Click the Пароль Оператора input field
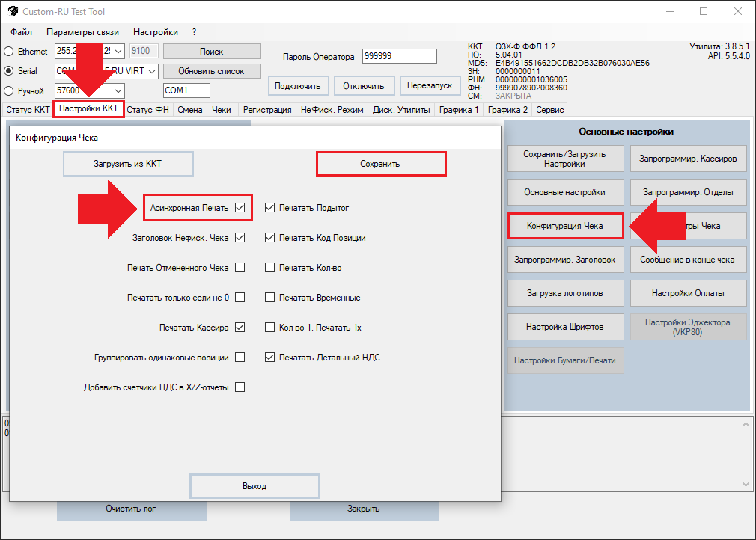 (399, 57)
